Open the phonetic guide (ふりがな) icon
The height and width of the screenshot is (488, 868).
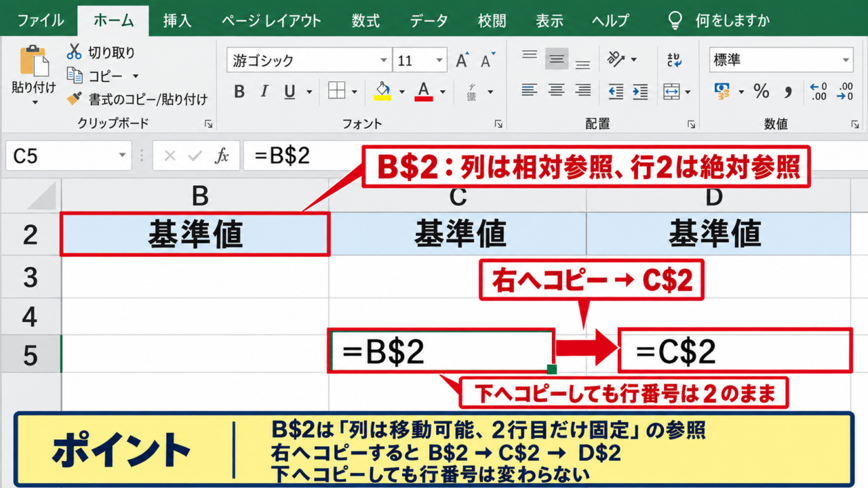[471, 91]
